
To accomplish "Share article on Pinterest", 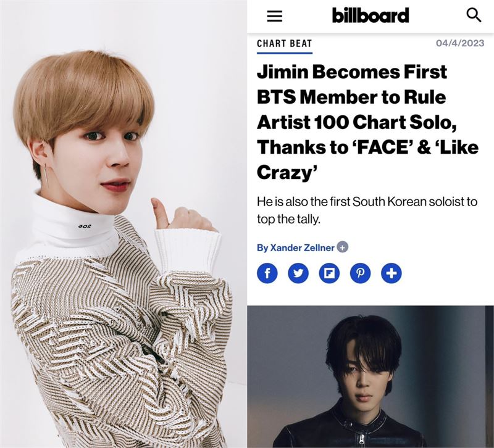I will click(x=360, y=273).
